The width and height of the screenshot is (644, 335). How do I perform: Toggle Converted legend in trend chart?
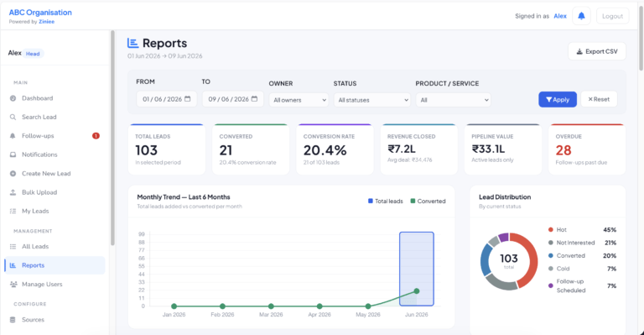(428, 201)
